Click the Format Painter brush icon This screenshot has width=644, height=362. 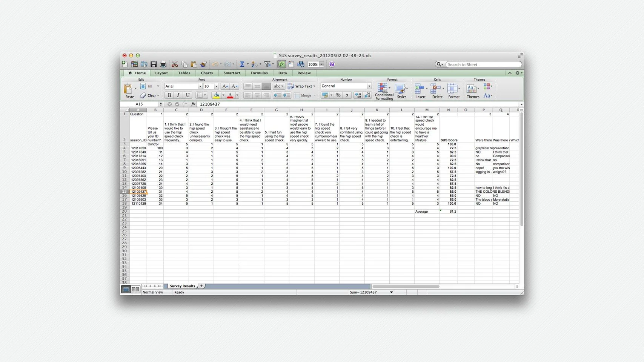coord(203,64)
